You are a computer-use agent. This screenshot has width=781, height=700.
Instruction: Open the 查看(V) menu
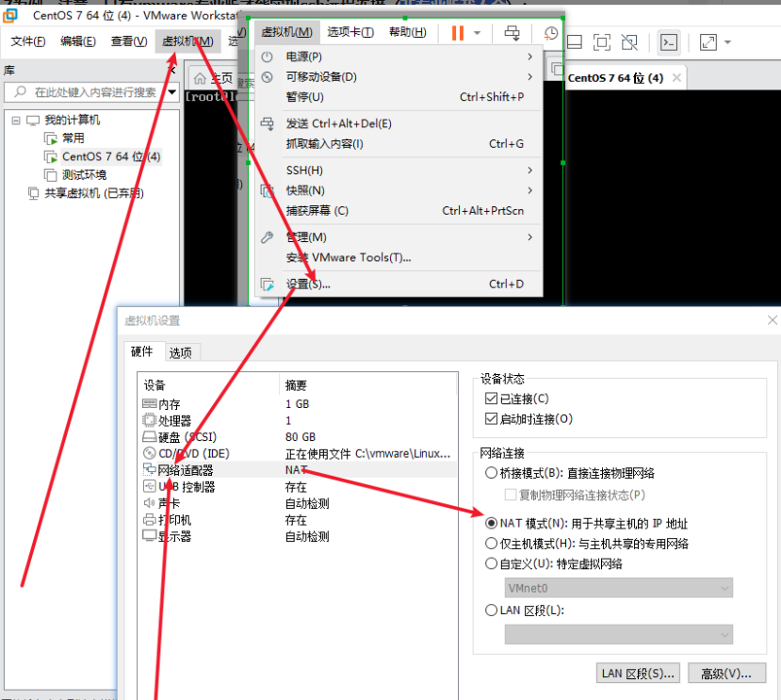click(x=129, y=41)
